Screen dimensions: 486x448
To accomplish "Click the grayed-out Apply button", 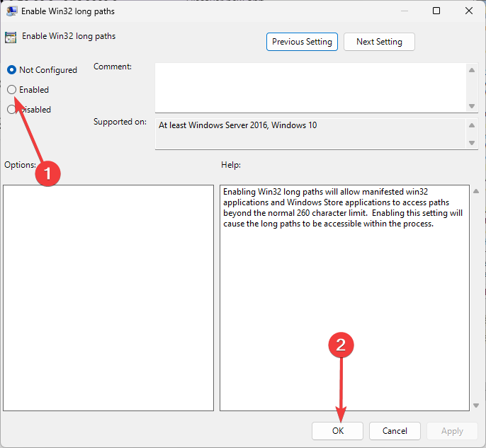I will coord(452,431).
